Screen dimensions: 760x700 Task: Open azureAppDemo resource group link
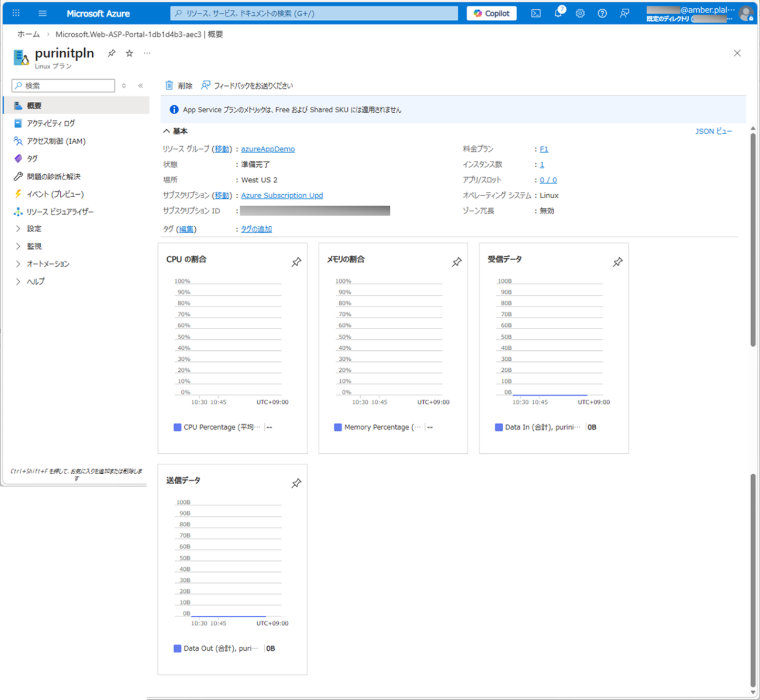[268, 149]
